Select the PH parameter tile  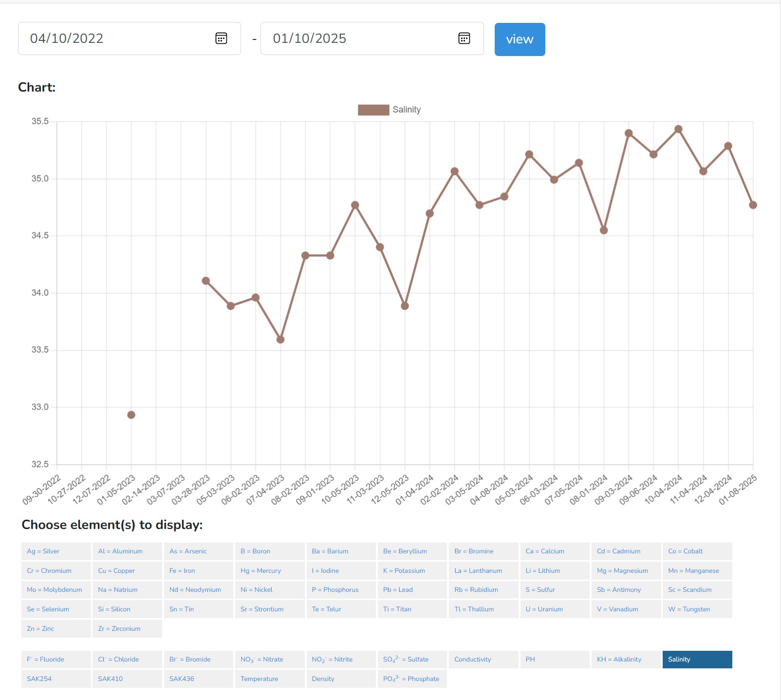555,660
